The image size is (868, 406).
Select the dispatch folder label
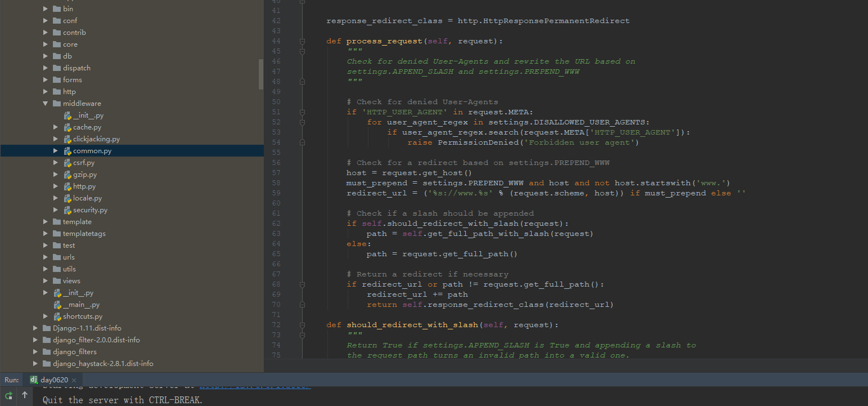(x=77, y=68)
